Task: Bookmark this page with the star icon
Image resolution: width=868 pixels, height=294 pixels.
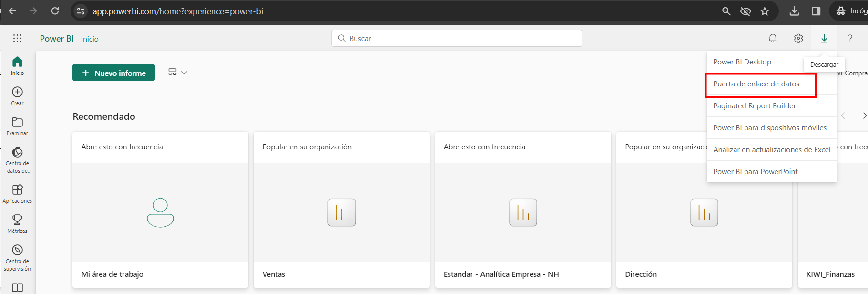Action: coord(765,11)
